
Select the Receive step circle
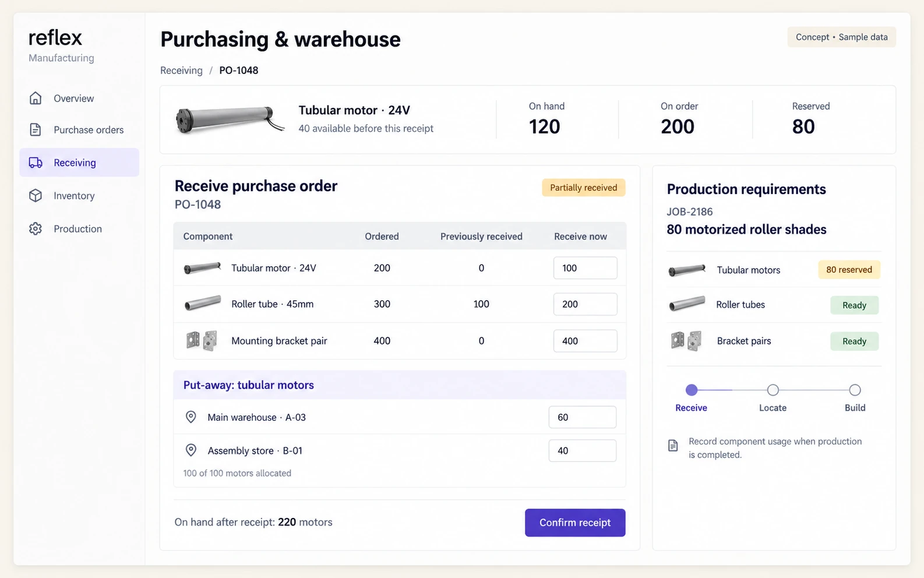point(691,390)
